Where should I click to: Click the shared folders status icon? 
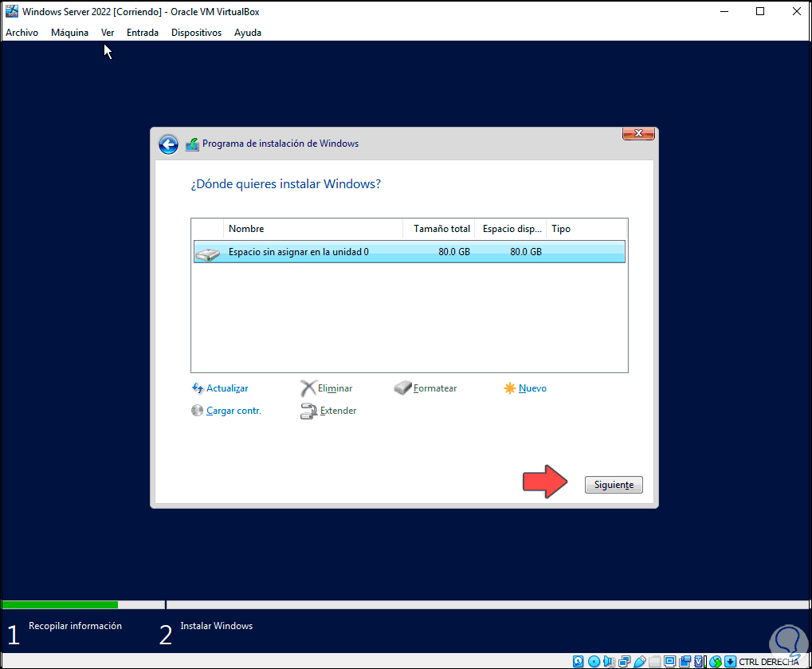click(x=654, y=661)
